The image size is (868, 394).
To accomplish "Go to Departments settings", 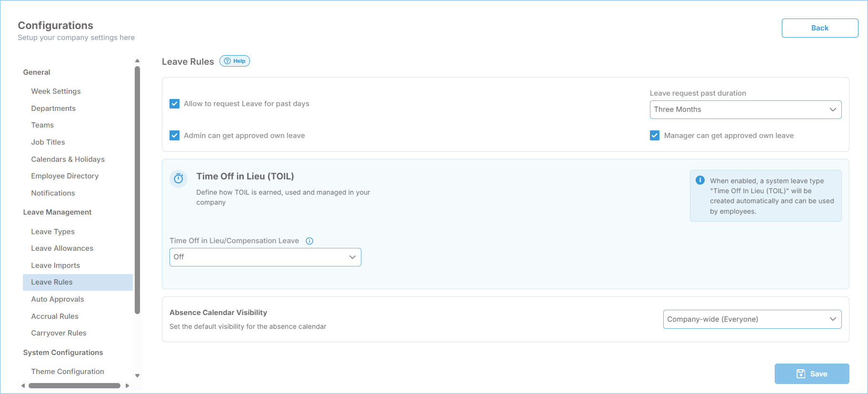I will click(53, 108).
